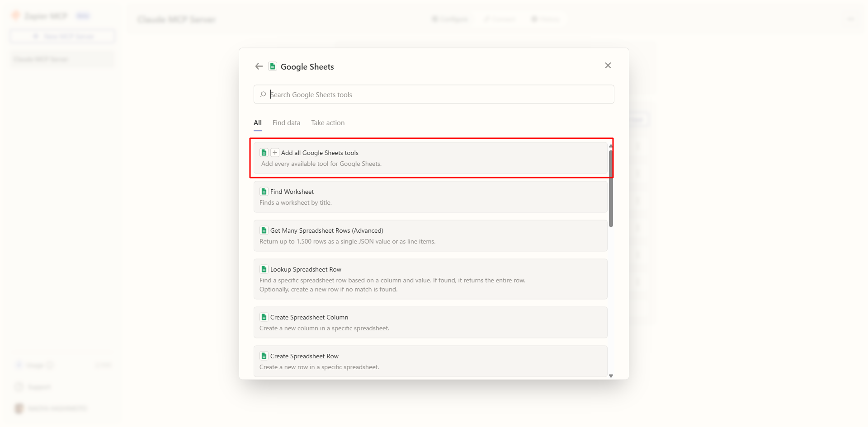Select the Lookup Spreadsheet Row tool
Image resolution: width=868 pixels, height=427 pixels.
[x=430, y=279]
